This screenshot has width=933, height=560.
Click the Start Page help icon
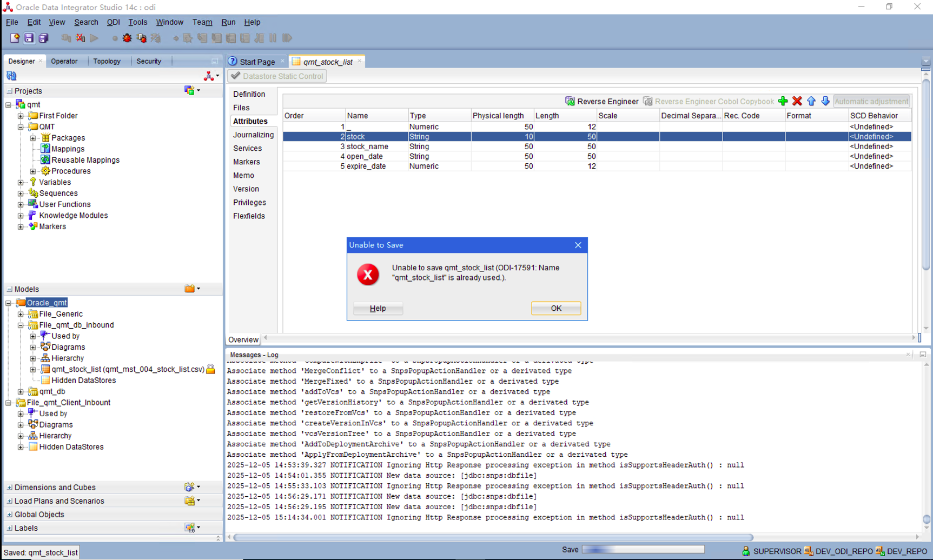pyautogui.click(x=233, y=62)
